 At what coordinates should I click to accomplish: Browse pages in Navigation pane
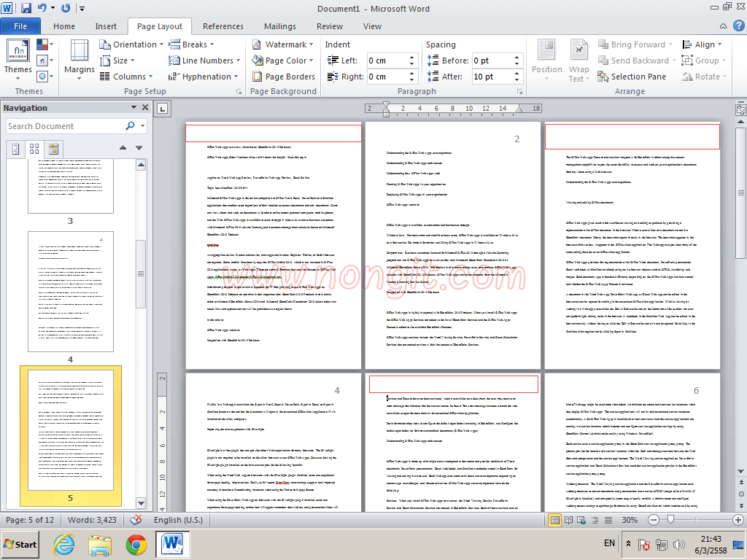click(34, 149)
